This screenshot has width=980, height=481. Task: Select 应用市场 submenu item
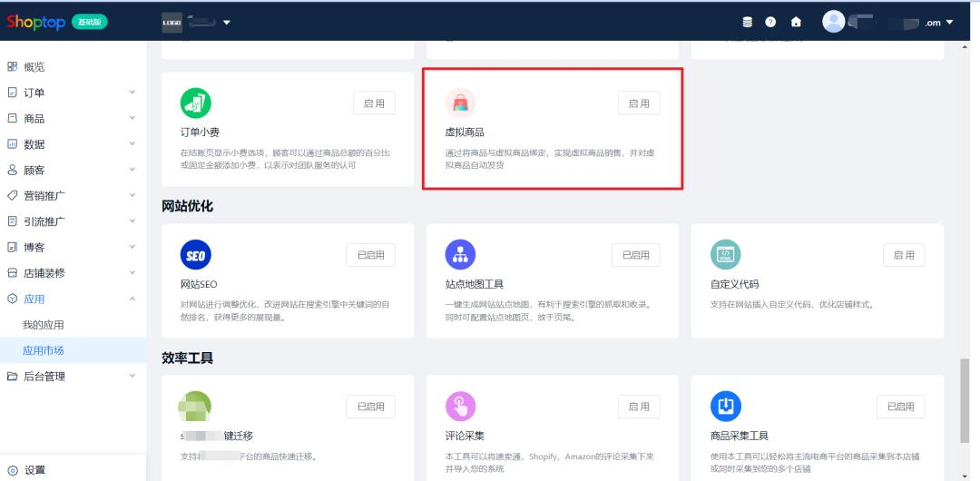tap(73, 350)
